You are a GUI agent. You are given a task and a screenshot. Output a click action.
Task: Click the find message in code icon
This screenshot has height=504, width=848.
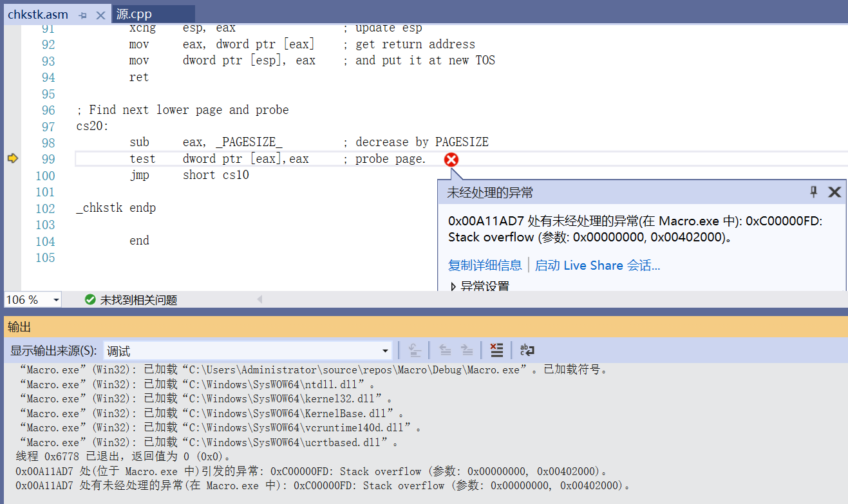click(x=415, y=350)
